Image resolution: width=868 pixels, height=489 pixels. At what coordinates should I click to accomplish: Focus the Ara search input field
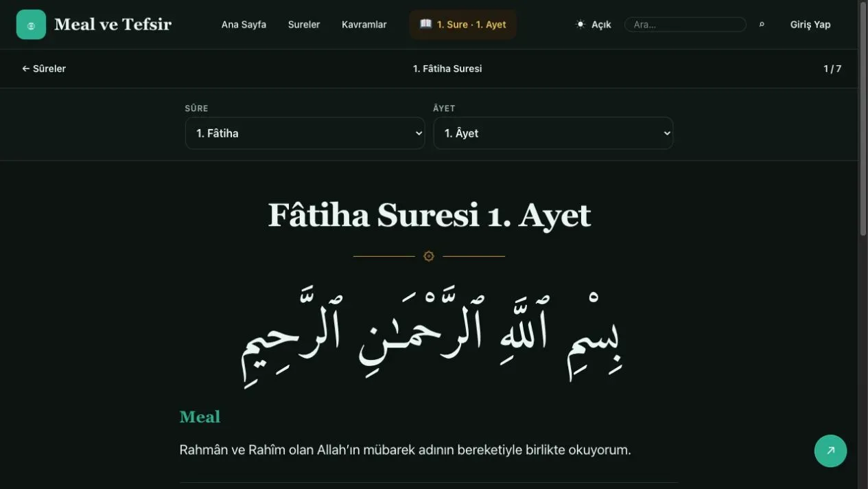pos(685,25)
